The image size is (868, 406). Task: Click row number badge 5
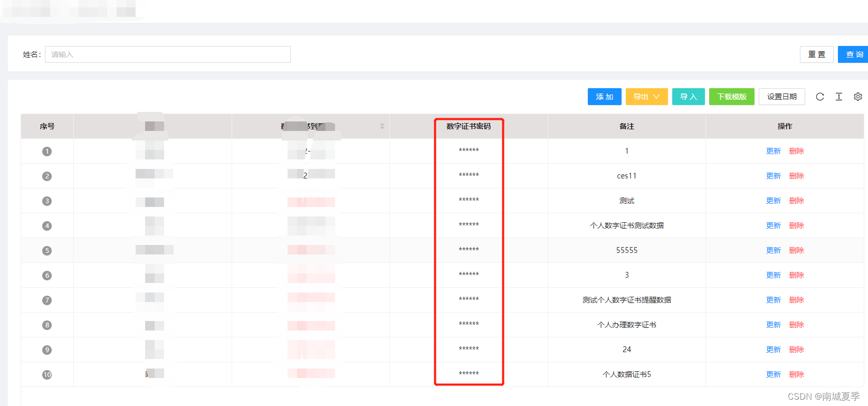(x=47, y=251)
